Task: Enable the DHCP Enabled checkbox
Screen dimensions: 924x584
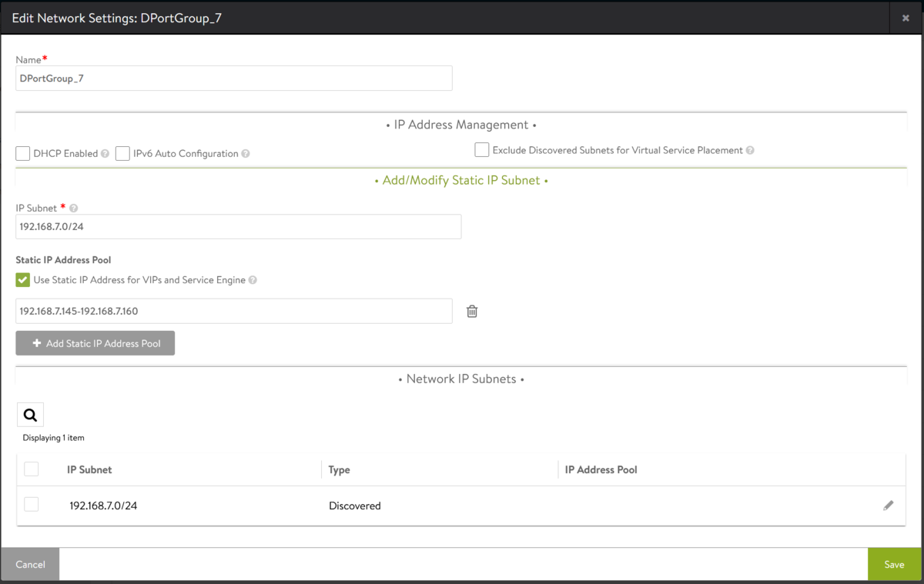Action: pyautogui.click(x=23, y=154)
